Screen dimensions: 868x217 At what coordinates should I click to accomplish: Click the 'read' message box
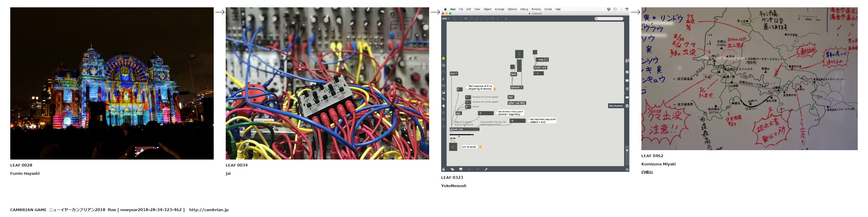[510, 97]
